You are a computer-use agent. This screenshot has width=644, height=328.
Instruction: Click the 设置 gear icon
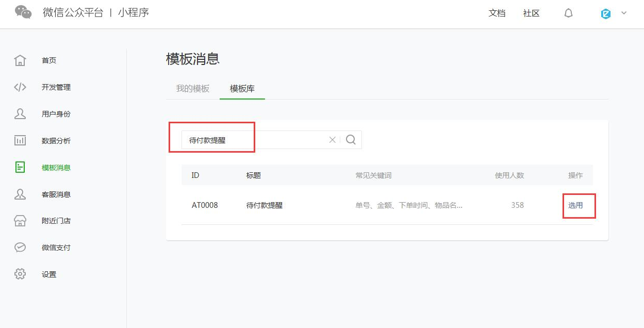pos(20,274)
